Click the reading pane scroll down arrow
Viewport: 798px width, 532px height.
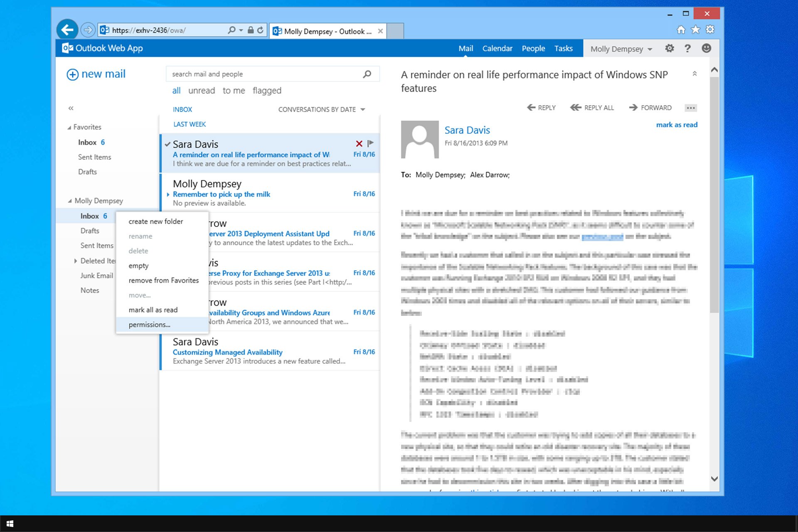714,479
